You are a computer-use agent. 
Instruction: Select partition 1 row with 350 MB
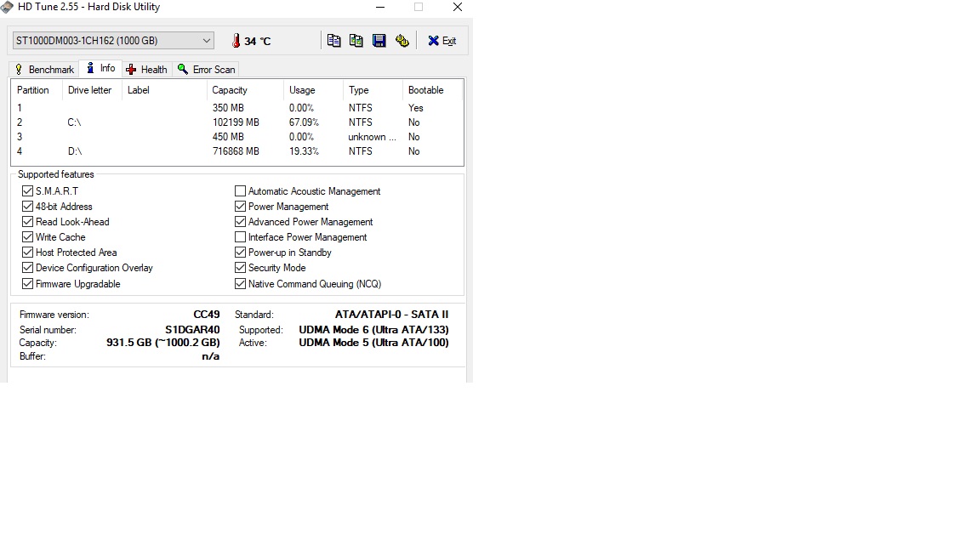237,108
